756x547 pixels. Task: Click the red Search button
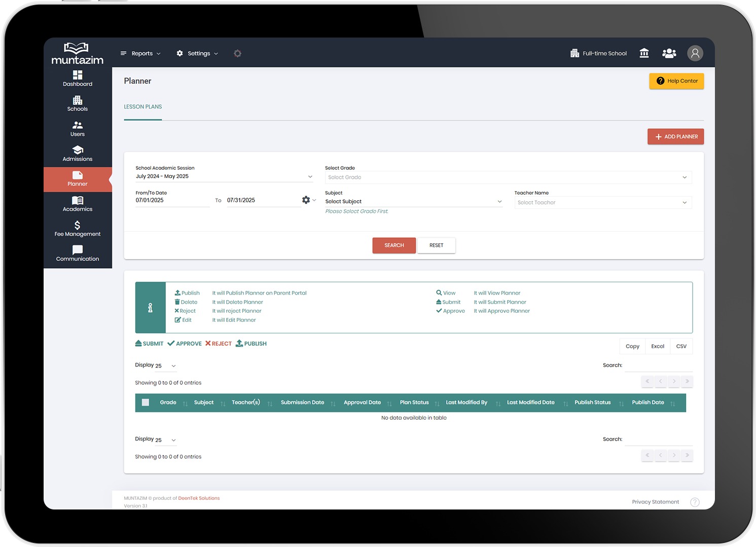394,245
